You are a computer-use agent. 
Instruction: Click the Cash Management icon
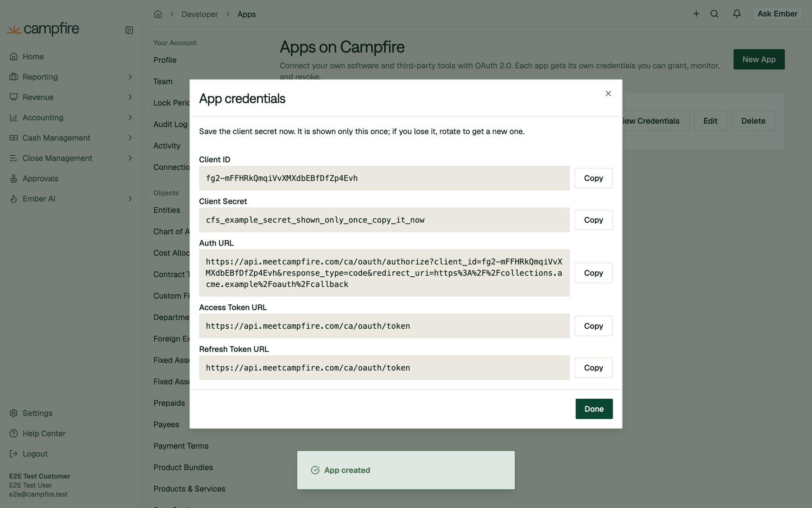click(x=14, y=138)
